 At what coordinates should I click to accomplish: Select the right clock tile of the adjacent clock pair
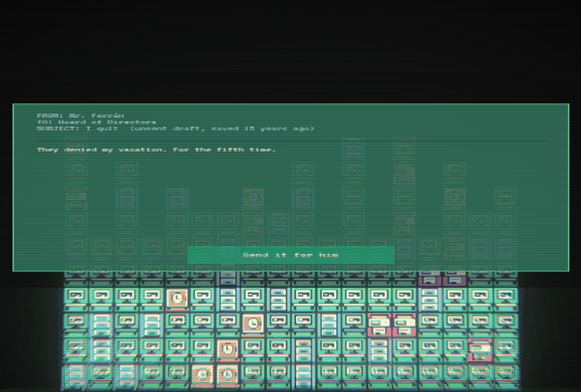[228, 374]
